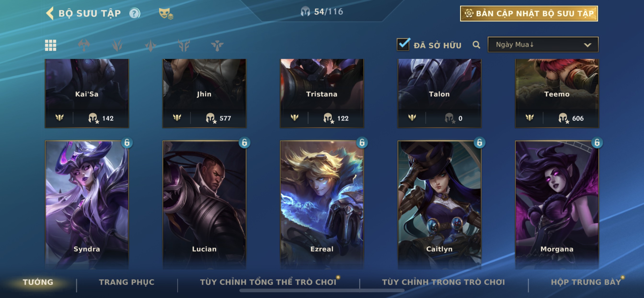Click the unlock badge on Syndra card

point(127,143)
